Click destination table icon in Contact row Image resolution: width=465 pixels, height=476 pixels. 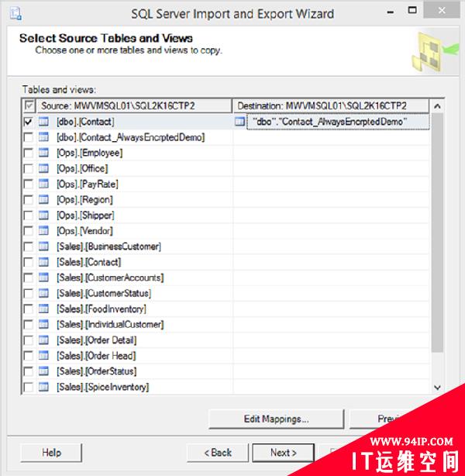(239, 122)
